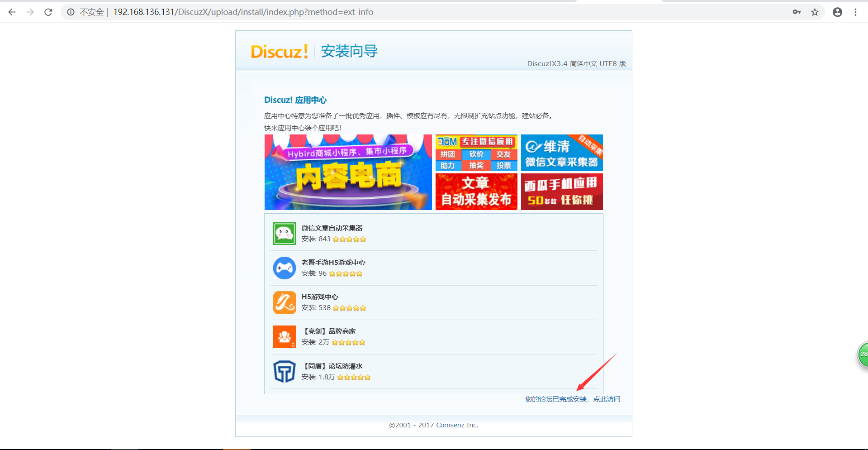
Task: Click the not-secure site info icon
Action: pos(71,12)
